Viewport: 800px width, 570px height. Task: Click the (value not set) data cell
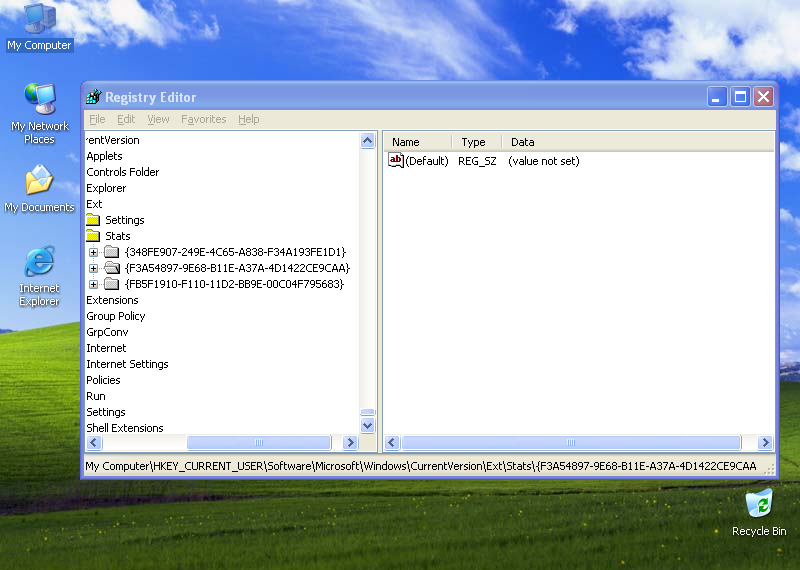544,161
